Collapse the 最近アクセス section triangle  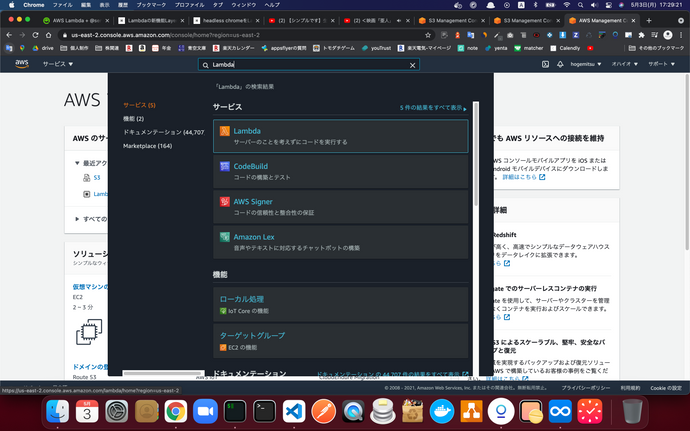[77, 163]
